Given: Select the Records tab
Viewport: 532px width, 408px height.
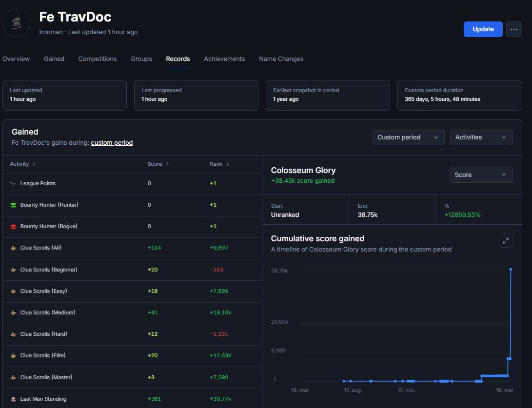Looking at the screenshot, I should click(178, 58).
